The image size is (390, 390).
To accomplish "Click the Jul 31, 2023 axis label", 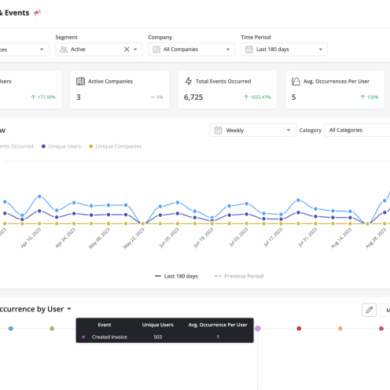I will (x=307, y=237).
